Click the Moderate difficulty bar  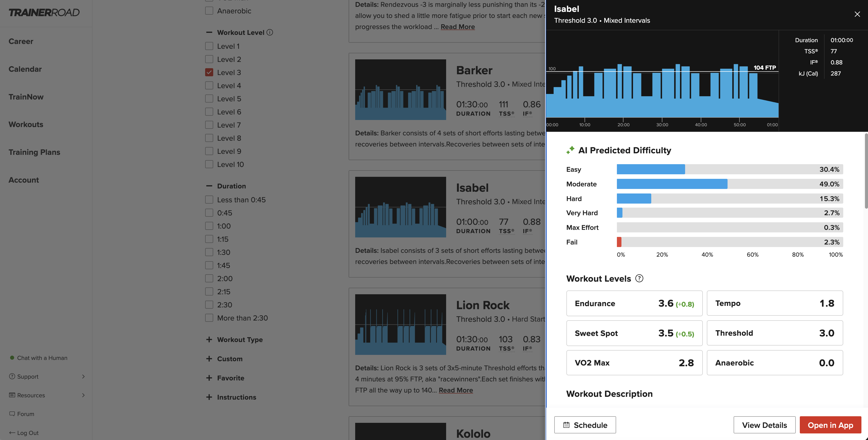point(730,184)
